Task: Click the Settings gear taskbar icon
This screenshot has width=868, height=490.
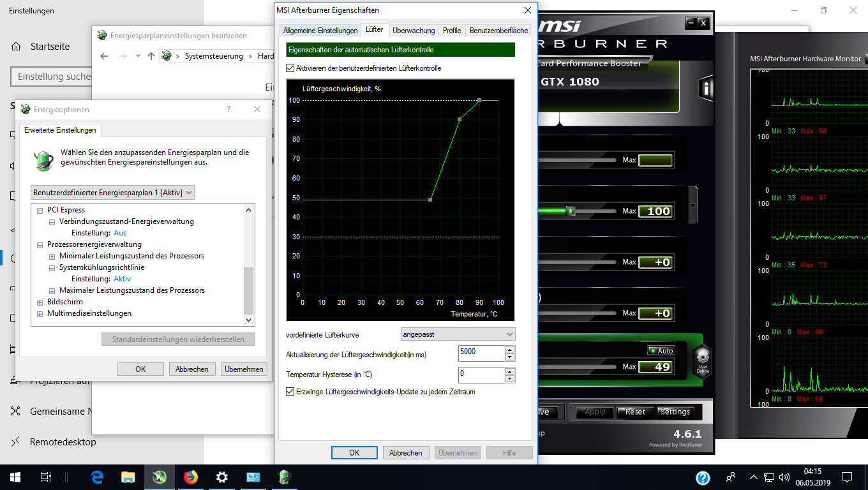Action: coord(221,477)
